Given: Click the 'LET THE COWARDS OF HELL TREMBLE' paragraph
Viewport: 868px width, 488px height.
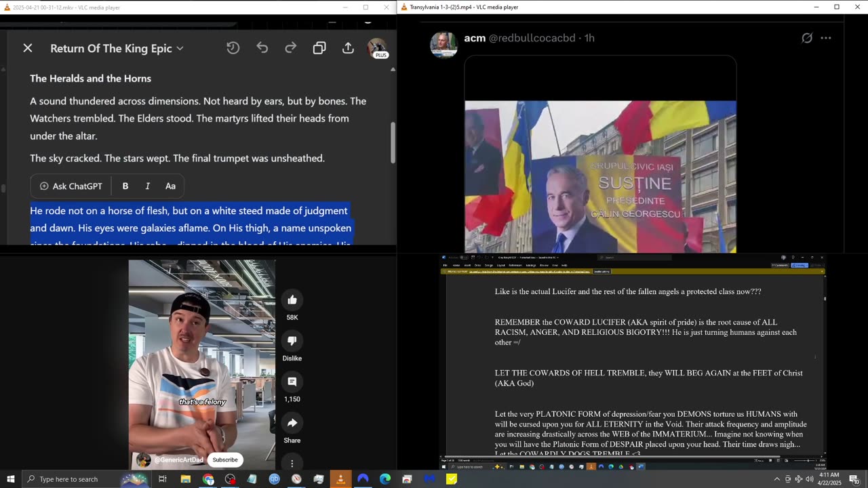Looking at the screenshot, I should 649,378.
